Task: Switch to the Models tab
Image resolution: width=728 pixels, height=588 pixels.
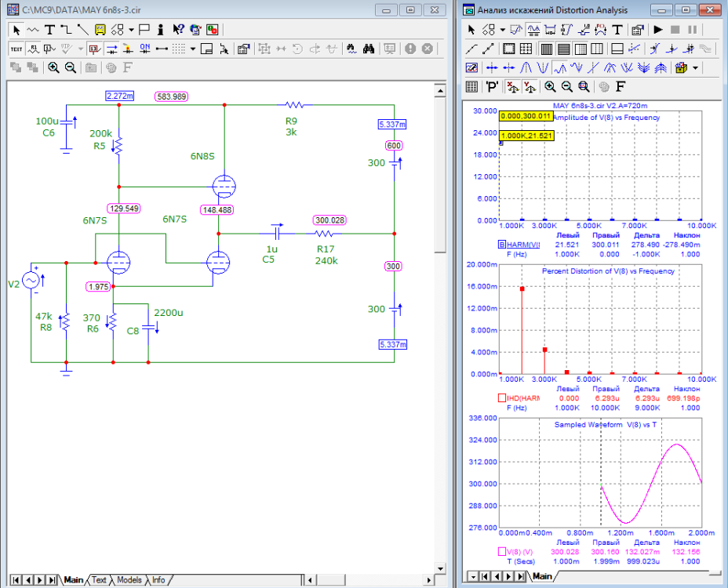Action: 129,580
